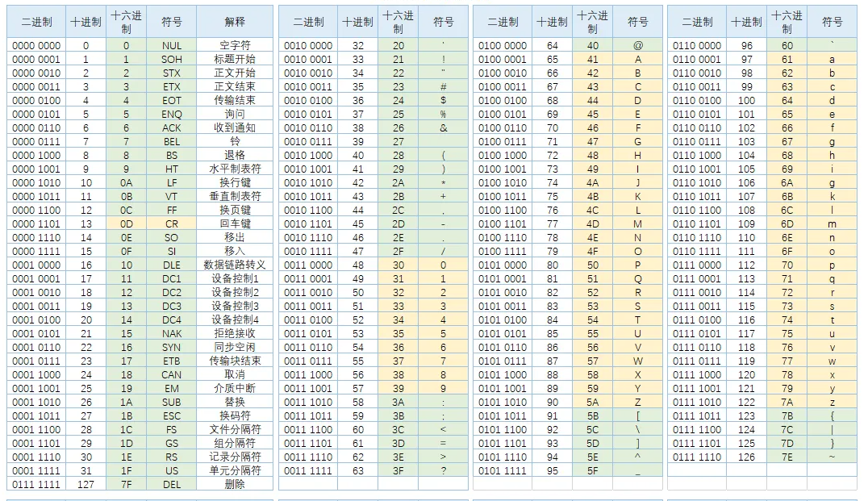Select the SP-row hex 20 cell
Image resolution: width=868 pixels, height=501 pixels.
click(399, 46)
